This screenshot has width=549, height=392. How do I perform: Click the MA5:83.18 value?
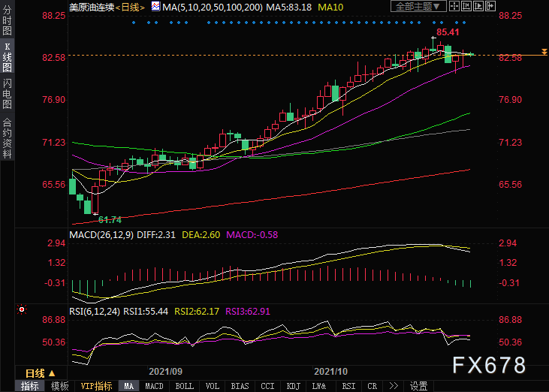click(x=288, y=7)
